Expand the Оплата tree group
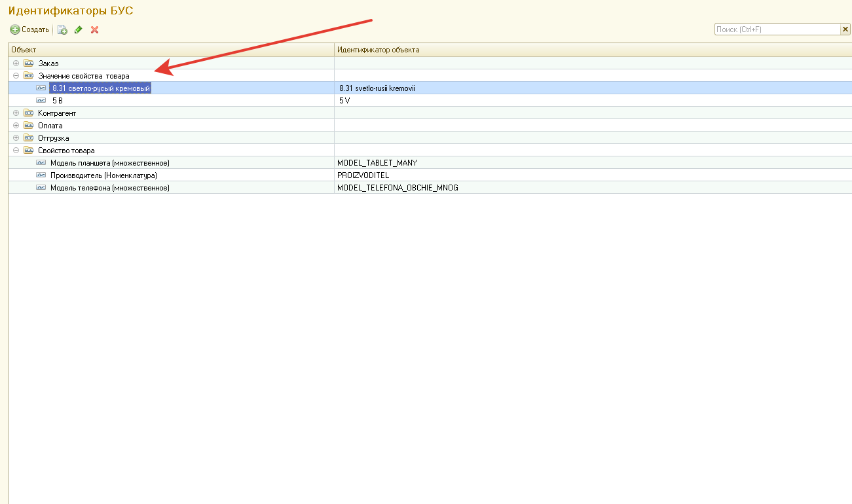 point(16,126)
